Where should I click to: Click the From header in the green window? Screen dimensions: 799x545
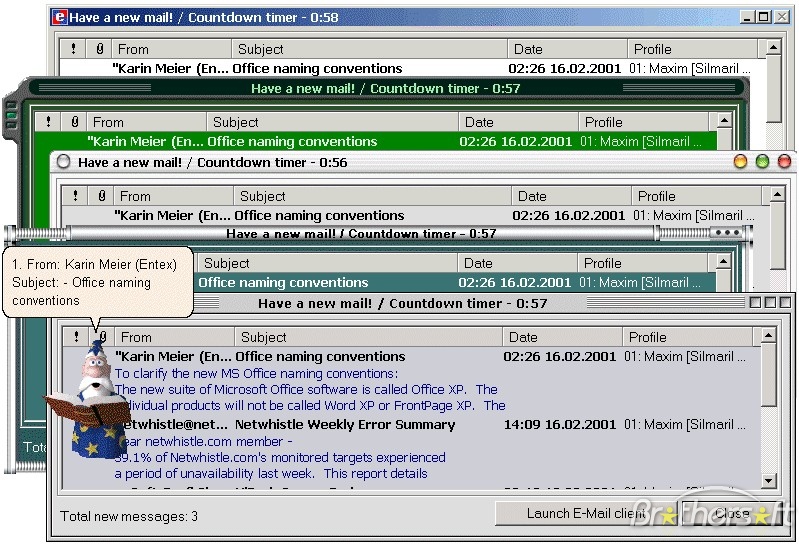coord(147,122)
